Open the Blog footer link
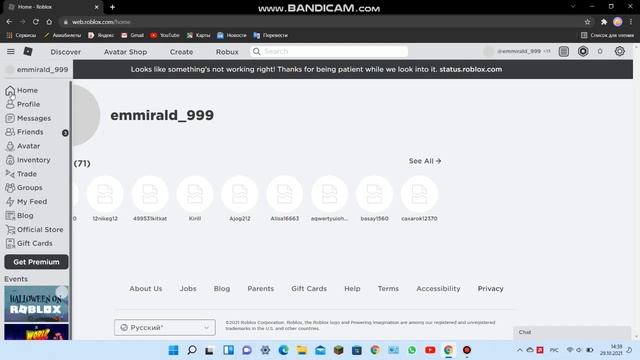 pyautogui.click(x=222, y=289)
